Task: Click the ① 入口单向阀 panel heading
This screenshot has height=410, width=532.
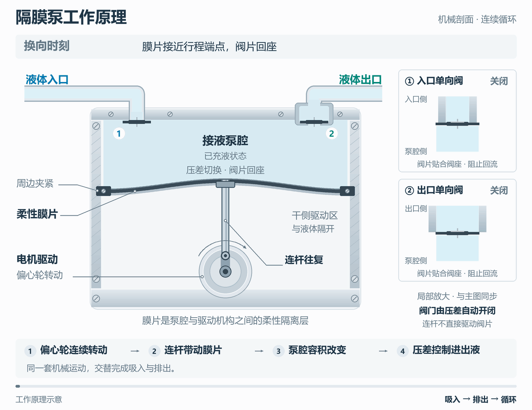Action: pyautogui.click(x=434, y=81)
